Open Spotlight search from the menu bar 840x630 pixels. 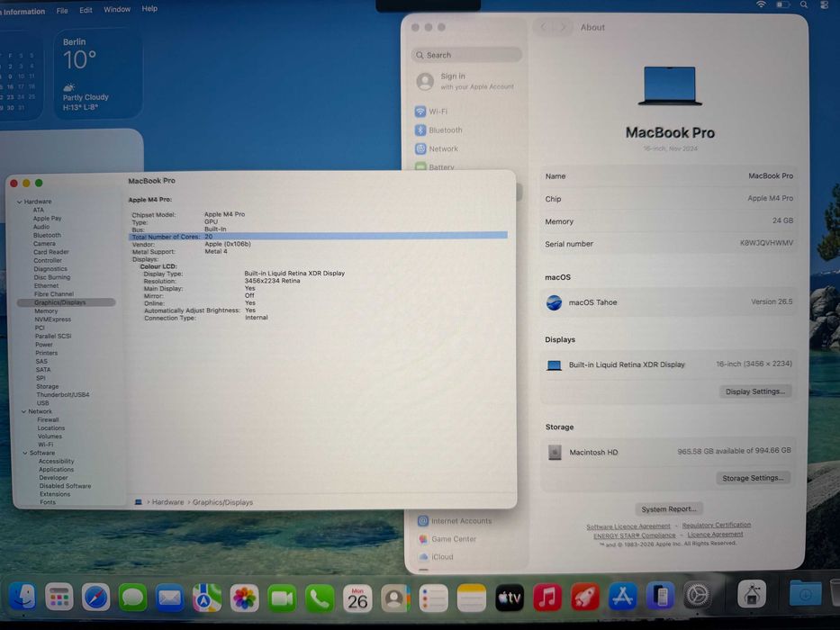(x=804, y=4)
